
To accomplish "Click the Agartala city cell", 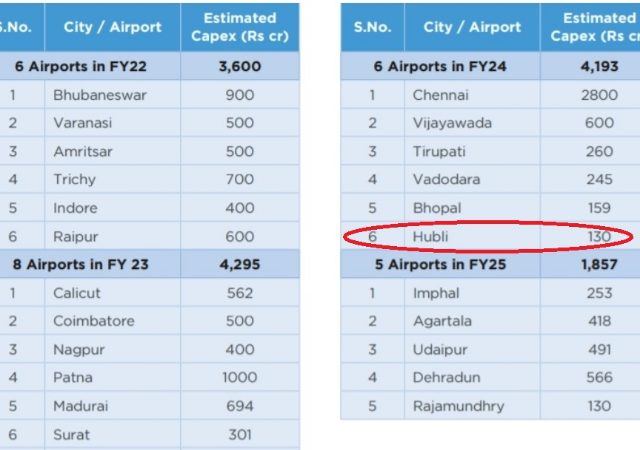I will [x=472, y=321].
